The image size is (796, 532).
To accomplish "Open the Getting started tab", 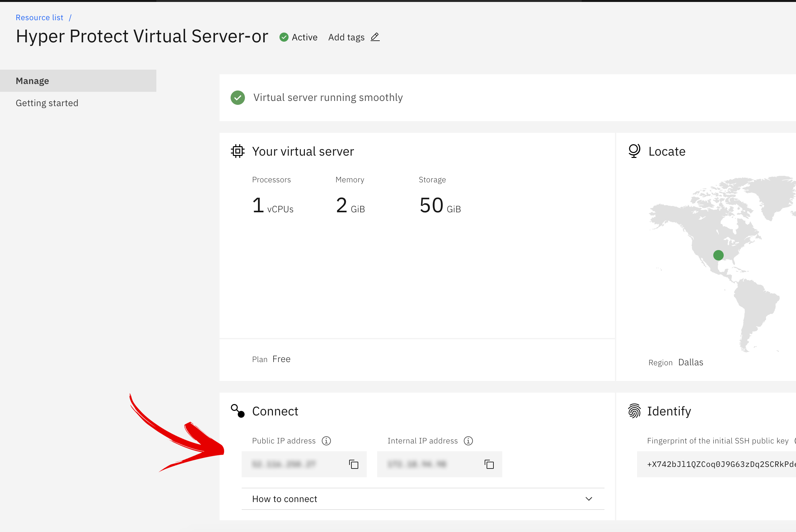I will (x=47, y=103).
